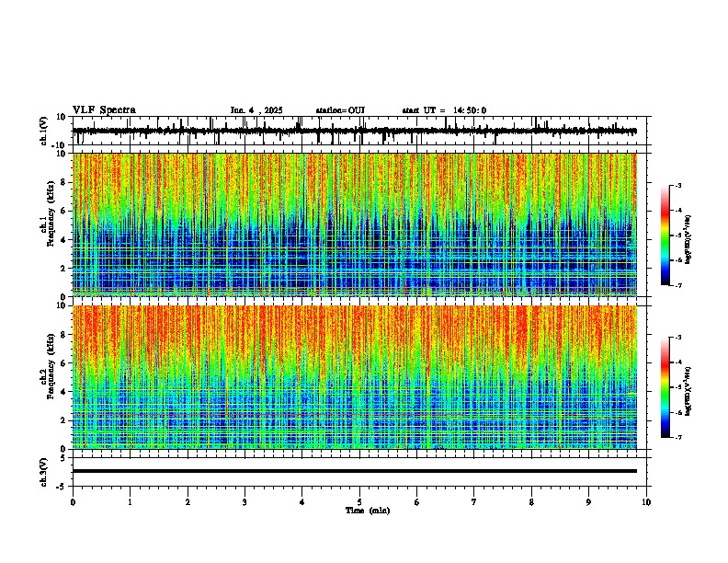Select the date label 'Jan. 4, 2025'

coord(256,110)
